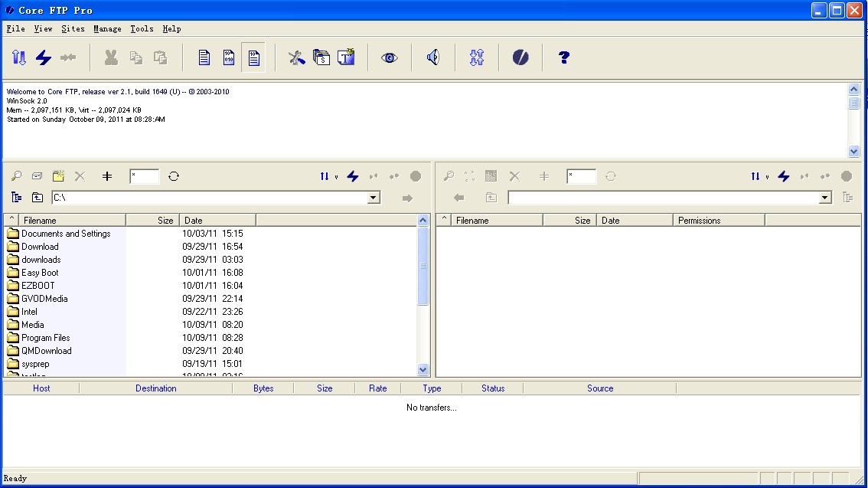Go up one directory in local pane

[x=37, y=198]
